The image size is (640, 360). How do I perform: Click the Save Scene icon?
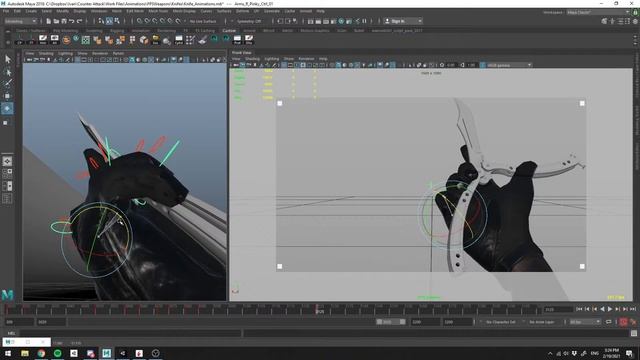point(64,21)
